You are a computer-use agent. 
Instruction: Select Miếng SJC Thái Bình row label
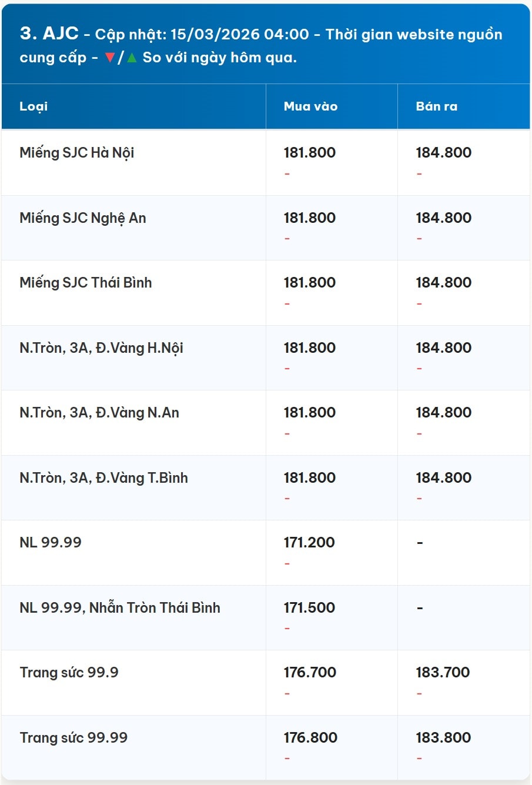[86, 283]
